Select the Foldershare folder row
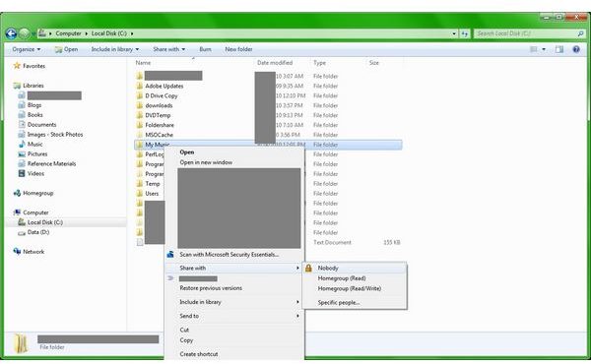This screenshot has width=591, height=364. point(268,125)
